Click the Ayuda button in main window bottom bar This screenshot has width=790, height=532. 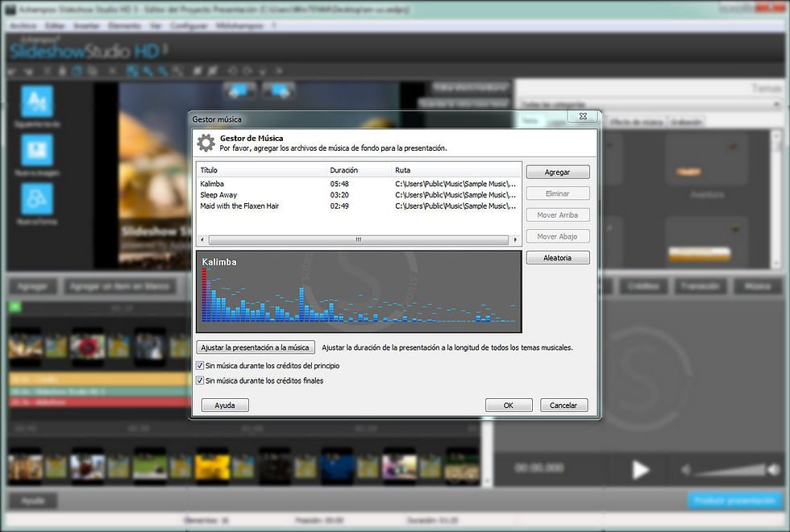[x=33, y=501]
